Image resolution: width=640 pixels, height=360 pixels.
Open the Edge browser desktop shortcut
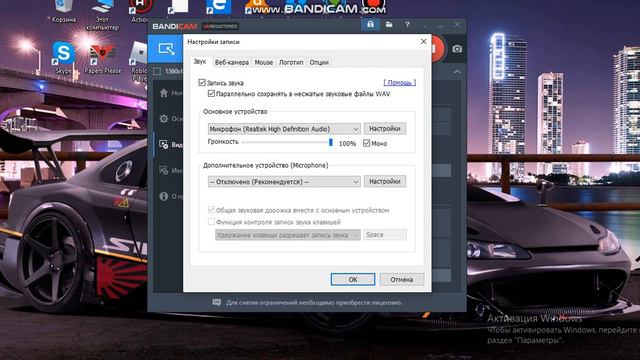click(218, 7)
